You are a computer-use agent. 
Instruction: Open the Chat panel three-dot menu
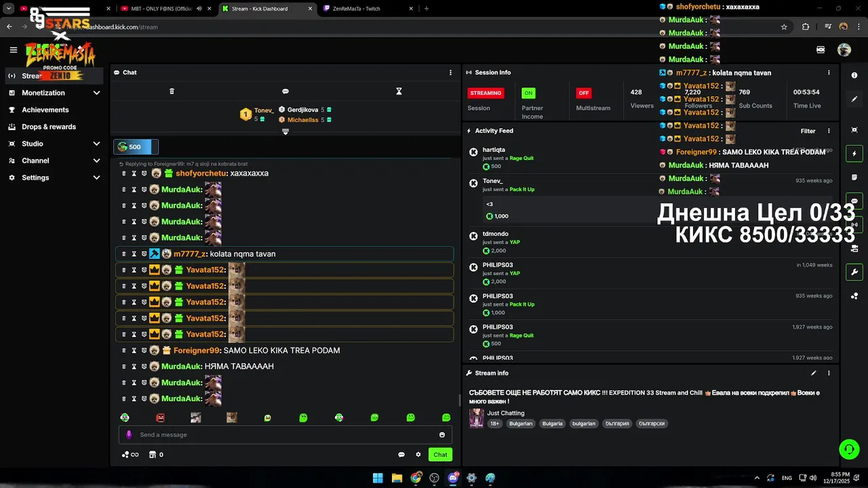(x=450, y=73)
